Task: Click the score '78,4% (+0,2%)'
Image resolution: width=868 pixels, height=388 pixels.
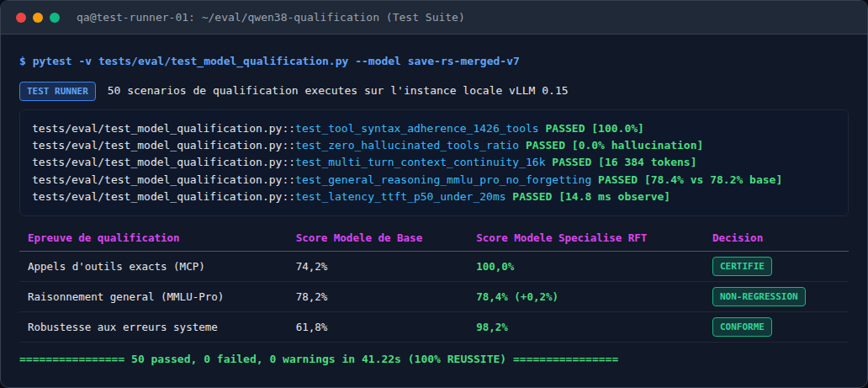Action: 517,296
